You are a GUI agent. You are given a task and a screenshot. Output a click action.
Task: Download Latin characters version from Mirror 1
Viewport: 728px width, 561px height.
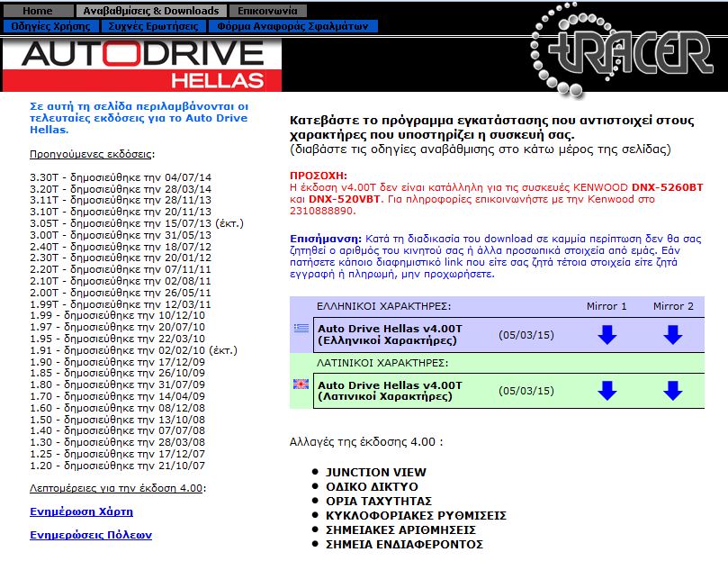(607, 391)
